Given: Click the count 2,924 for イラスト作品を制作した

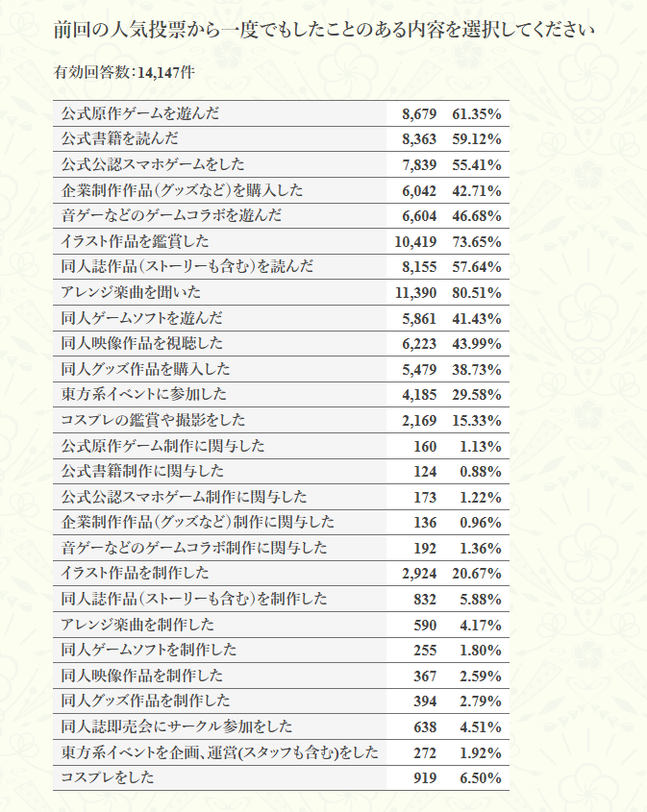Looking at the screenshot, I should tap(419, 573).
